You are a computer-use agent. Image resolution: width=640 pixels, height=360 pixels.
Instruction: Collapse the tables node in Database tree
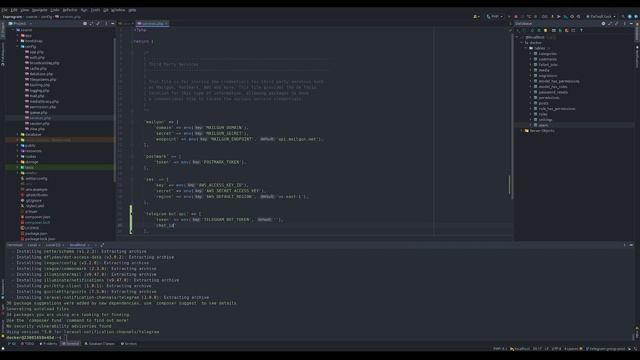tap(526, 48)
